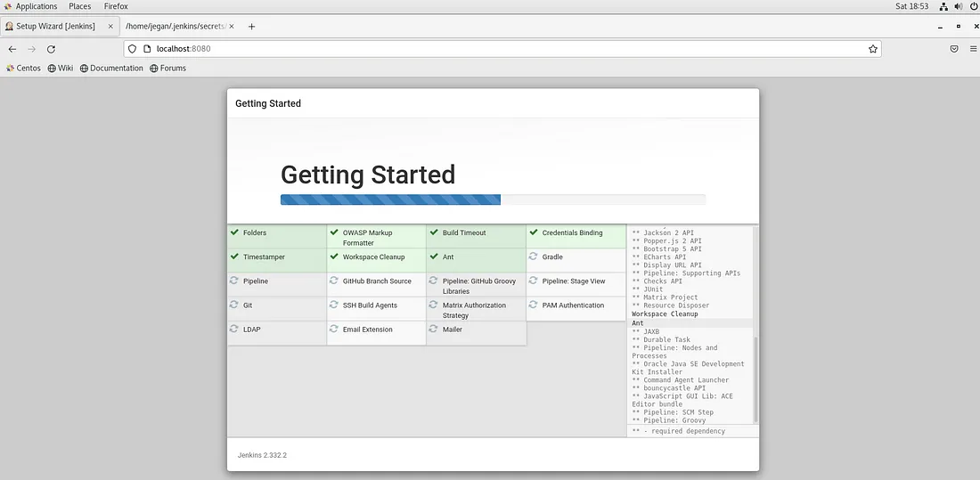Viewport: 980px width, 480px height.
Task: Click the pending icon next to LDAP
Action: [x=233, y=329]
